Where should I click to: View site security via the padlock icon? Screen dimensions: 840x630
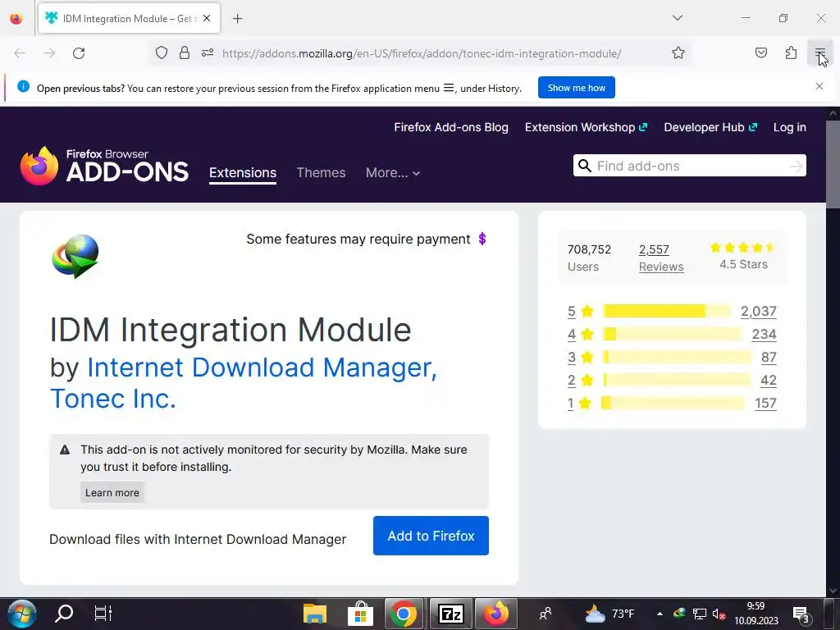pos(185,53)
